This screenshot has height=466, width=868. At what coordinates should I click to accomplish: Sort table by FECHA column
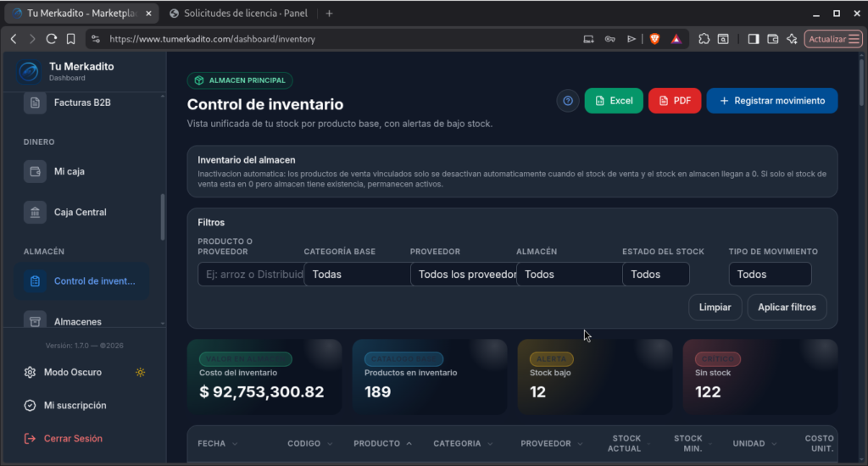218,443
